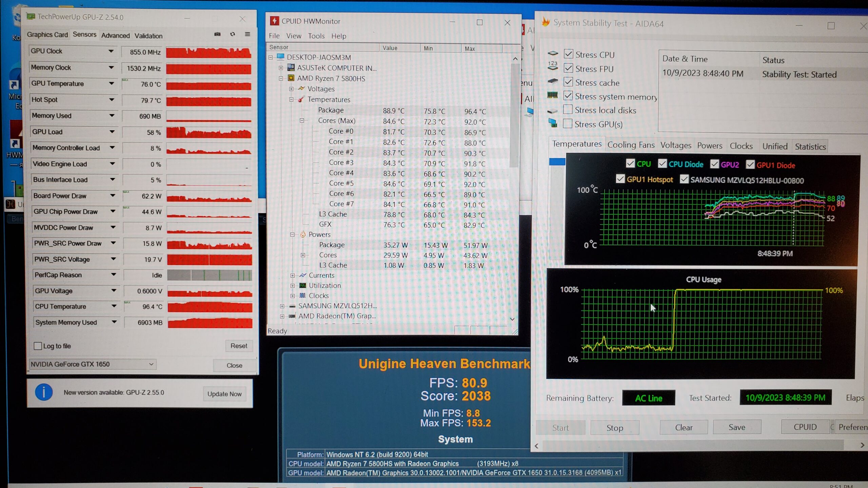Enable the Stress GPU(s) checkbox
Screen dimensions: 868x488
568,124
